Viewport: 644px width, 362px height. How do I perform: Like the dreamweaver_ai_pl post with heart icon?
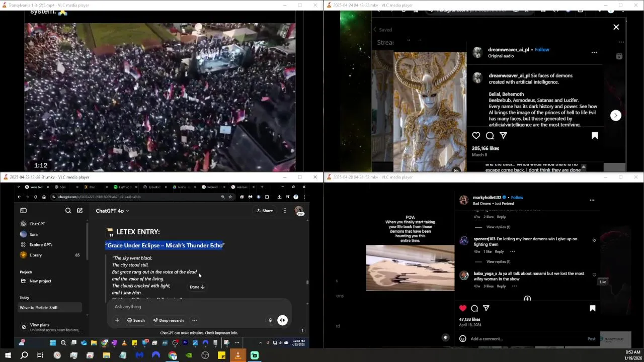tap(476, 135)
